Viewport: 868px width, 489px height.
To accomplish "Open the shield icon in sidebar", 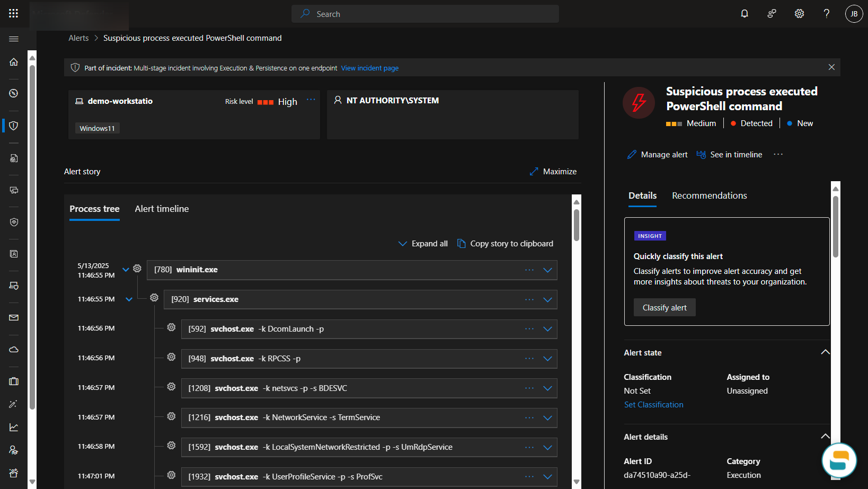I will (x=14, y=126).
